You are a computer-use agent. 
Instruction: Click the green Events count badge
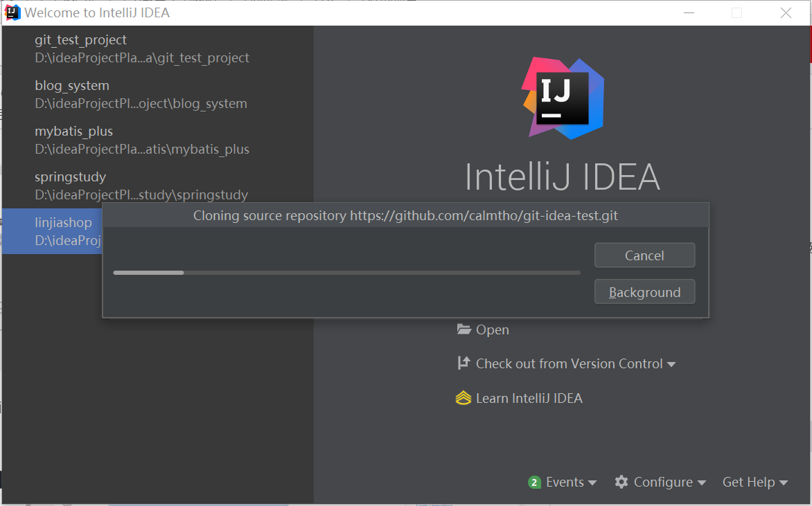(x=534, y=482)
